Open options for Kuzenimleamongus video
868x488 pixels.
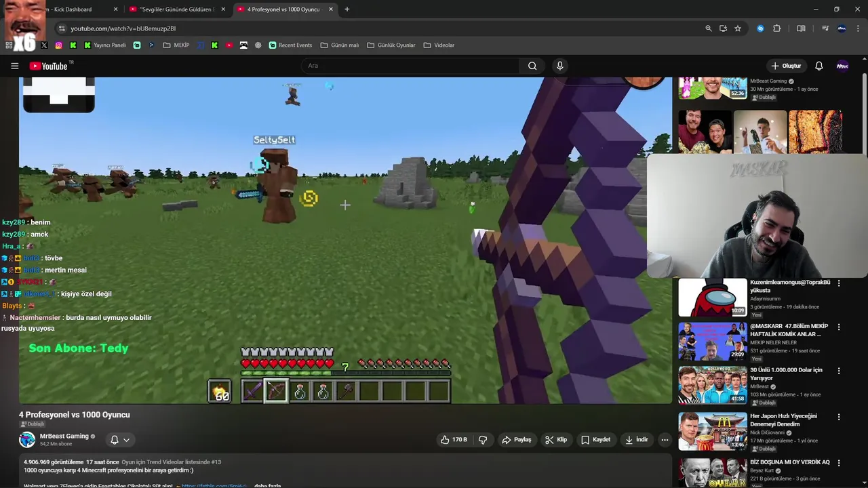coord(839,283)
